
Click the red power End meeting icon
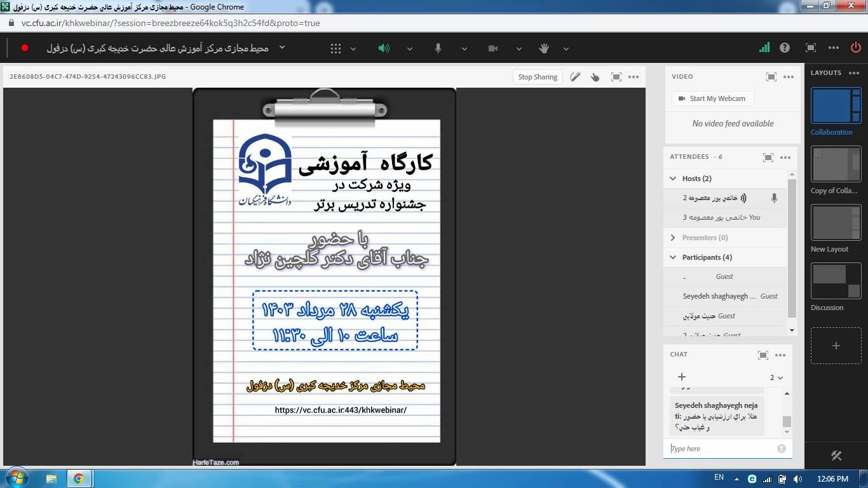[x=855, y=48]
